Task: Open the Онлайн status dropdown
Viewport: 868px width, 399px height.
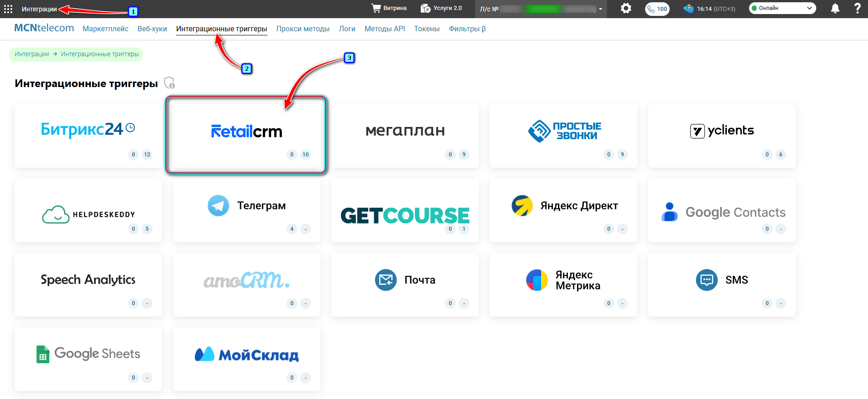Action: (782, 8)
